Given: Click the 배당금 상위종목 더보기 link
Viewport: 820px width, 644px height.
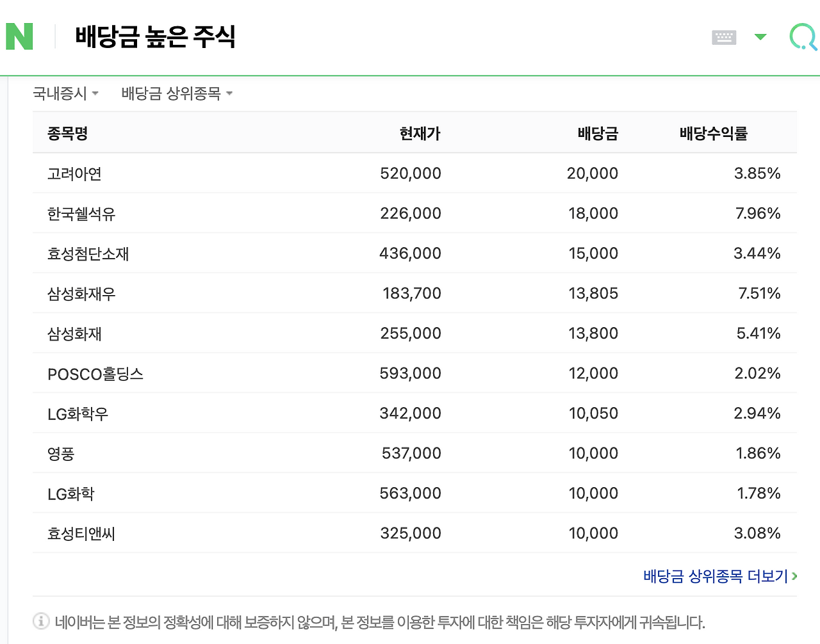Looking at the screenshot, I should pyautogui.click(x=720, y=576).
